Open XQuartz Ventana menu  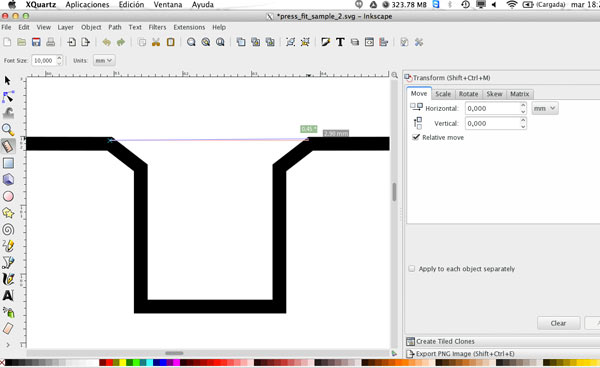(168, 5)
